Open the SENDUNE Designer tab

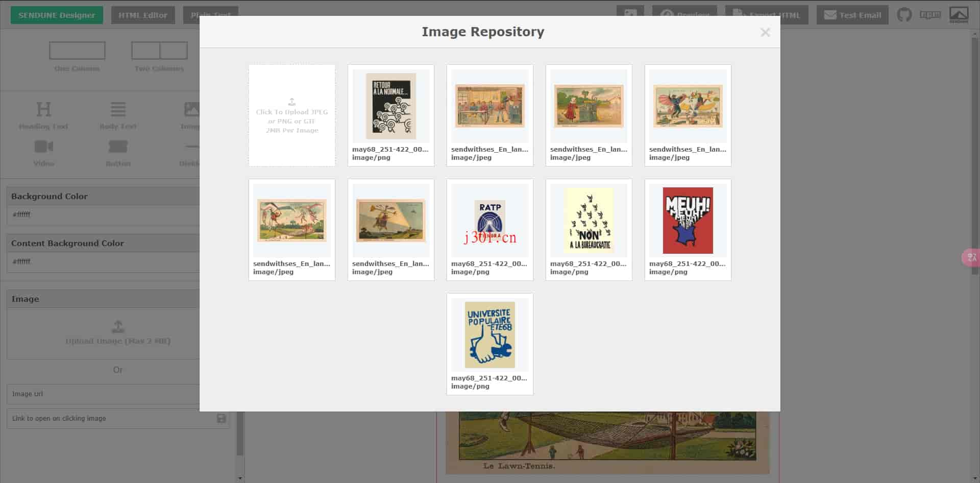tap(57, 15)
